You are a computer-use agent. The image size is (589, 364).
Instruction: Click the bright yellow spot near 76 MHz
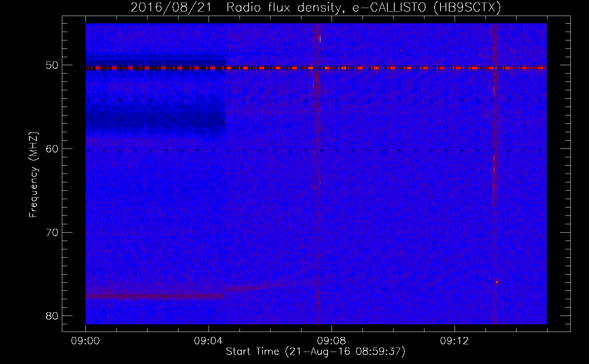point(497,282)
